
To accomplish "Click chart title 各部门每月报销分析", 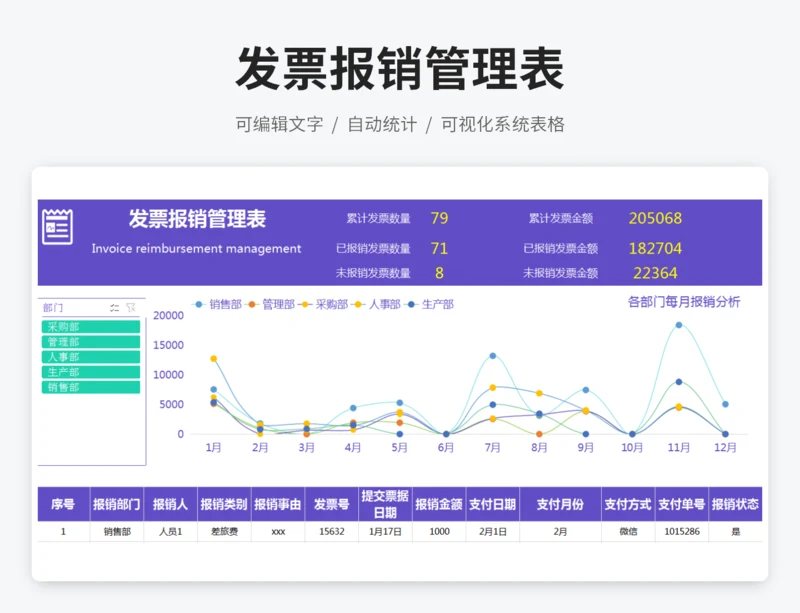I will click(684, 302).
